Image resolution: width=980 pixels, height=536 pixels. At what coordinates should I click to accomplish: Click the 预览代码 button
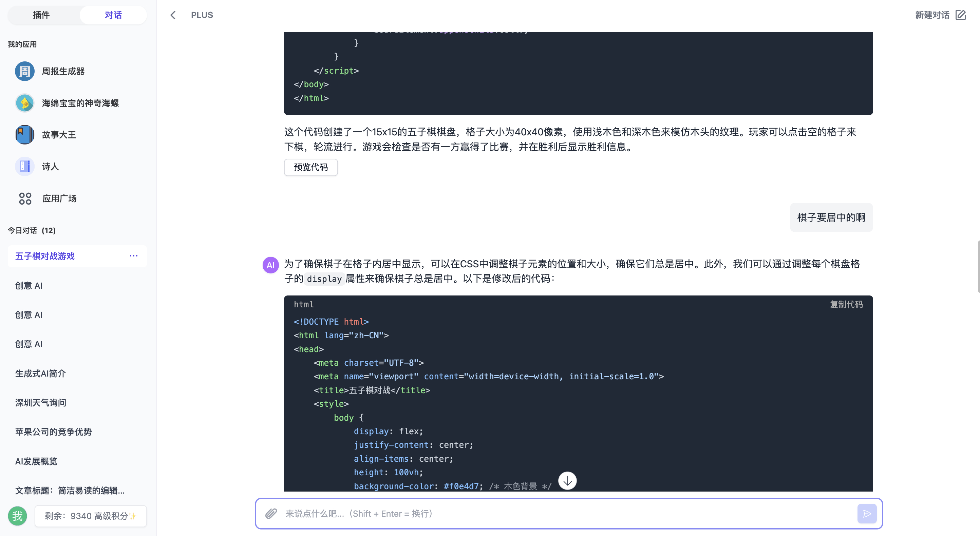point(310,167)
